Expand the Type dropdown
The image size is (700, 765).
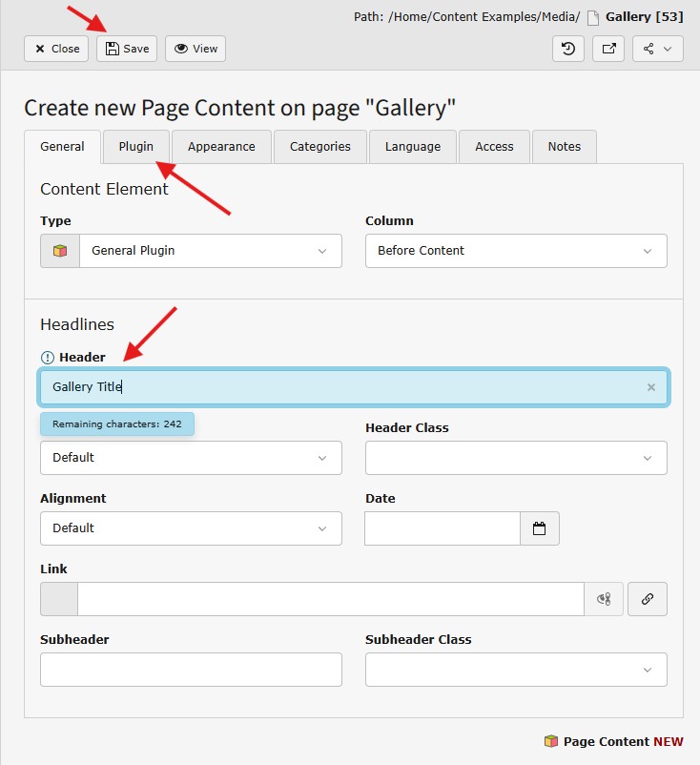pyautogui.click(x=210, y=251)
